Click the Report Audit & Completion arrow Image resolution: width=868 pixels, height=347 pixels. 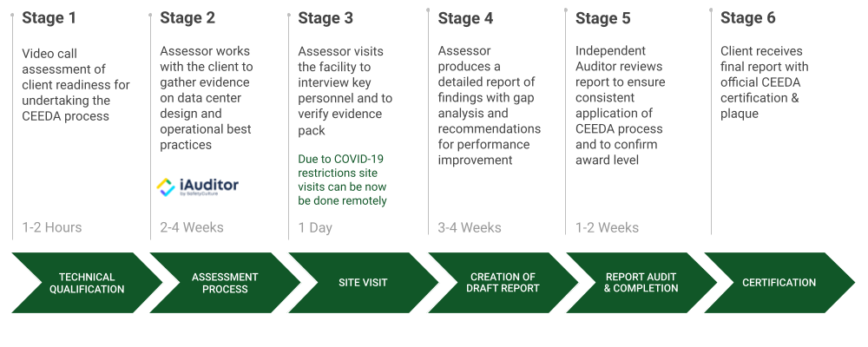(641, 283)
